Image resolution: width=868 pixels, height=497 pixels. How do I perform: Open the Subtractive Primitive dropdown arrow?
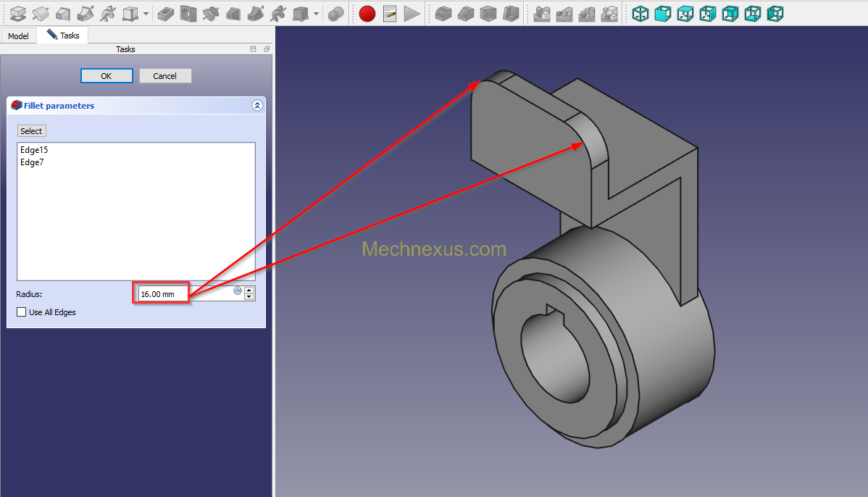tap(316, 14)
